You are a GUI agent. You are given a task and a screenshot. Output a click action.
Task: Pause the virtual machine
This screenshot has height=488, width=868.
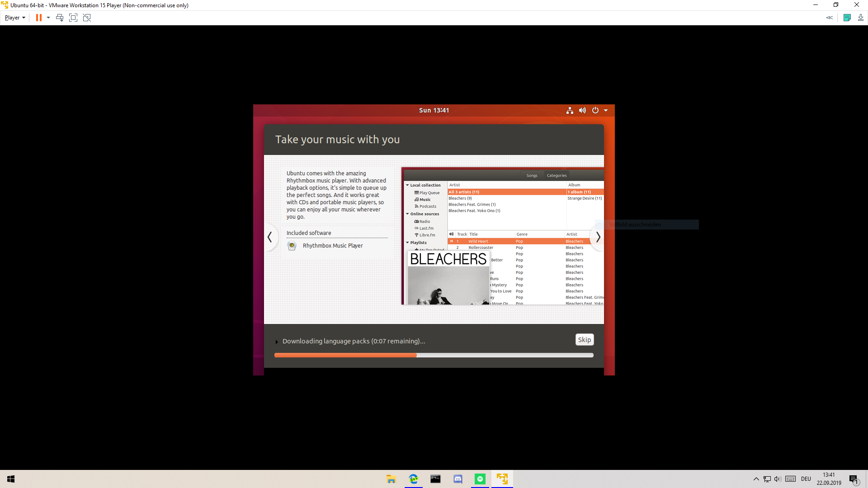39,18
